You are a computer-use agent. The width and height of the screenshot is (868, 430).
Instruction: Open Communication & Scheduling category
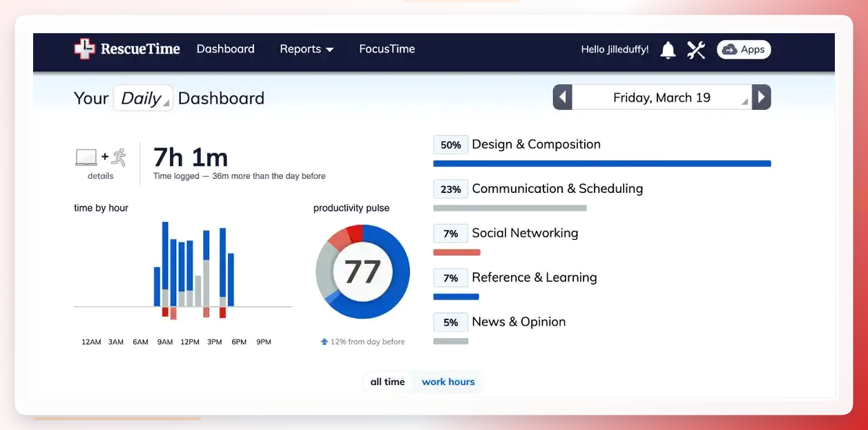coord(557,189)
